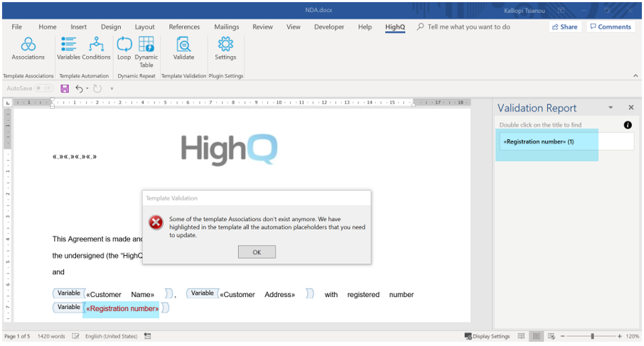Open the Conditions tool

pos(96,48)
